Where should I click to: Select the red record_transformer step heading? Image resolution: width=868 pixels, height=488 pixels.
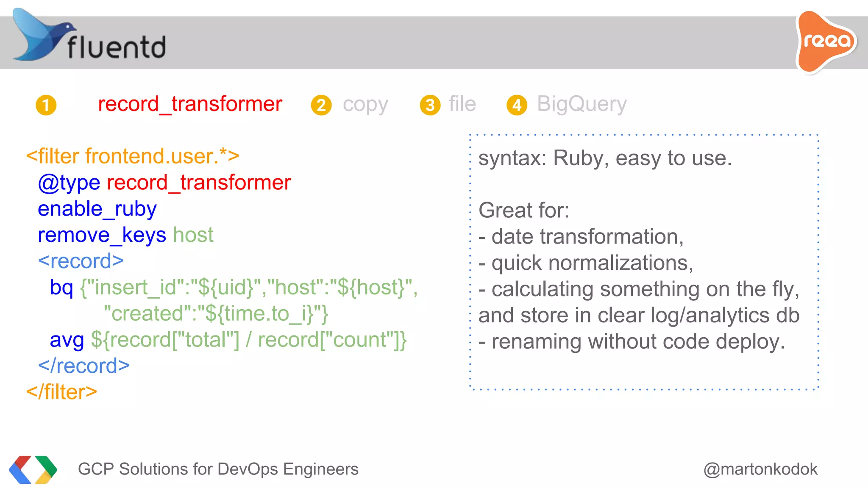(x=190, y=104)
